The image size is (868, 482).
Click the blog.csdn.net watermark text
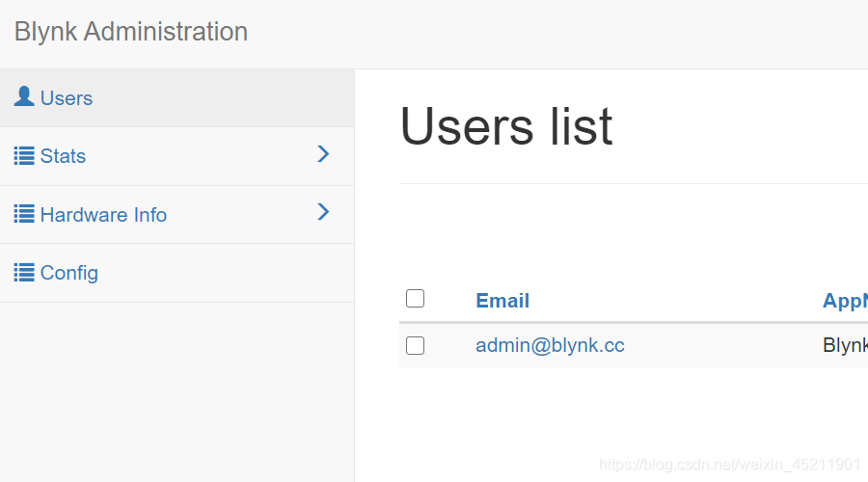[730, 464]
